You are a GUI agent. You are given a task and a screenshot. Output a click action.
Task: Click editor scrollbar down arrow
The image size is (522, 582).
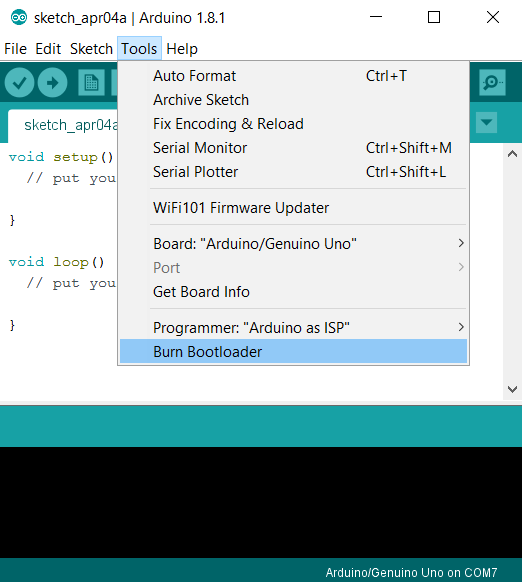click(x=512, y=389)
